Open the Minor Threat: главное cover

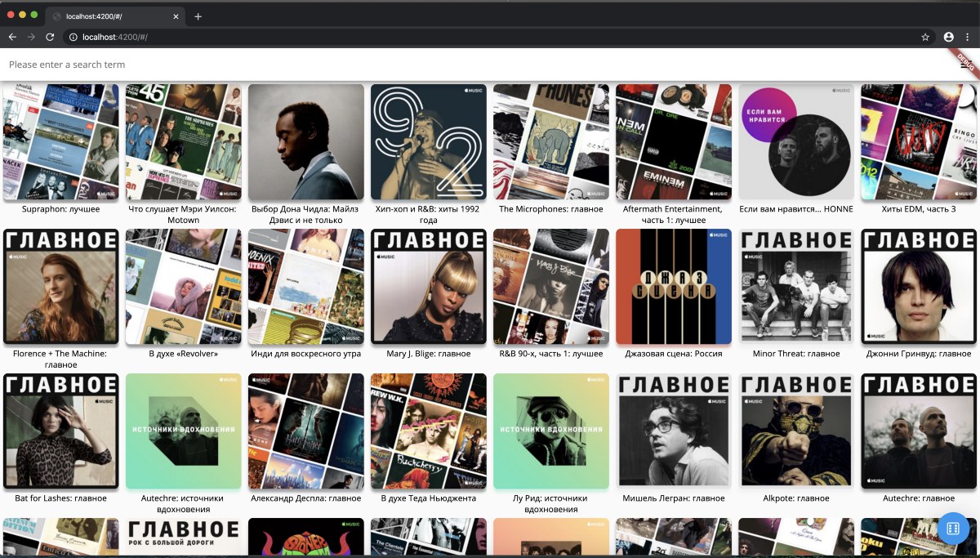(796, 287)
